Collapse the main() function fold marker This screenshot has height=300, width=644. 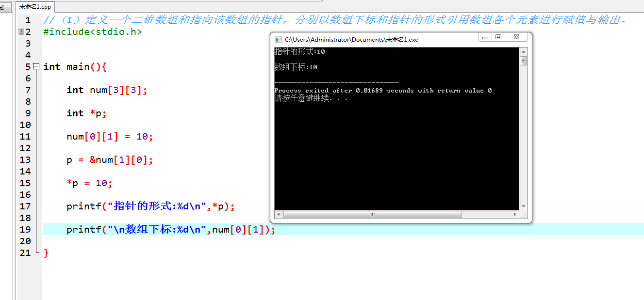pos(36,66)
